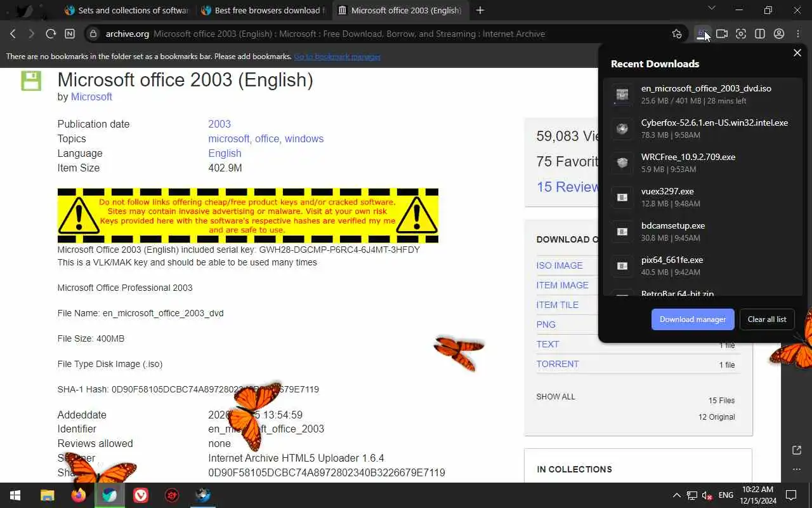Reload the archive.org page
This screenshot has width=812, height=508.
51,34
